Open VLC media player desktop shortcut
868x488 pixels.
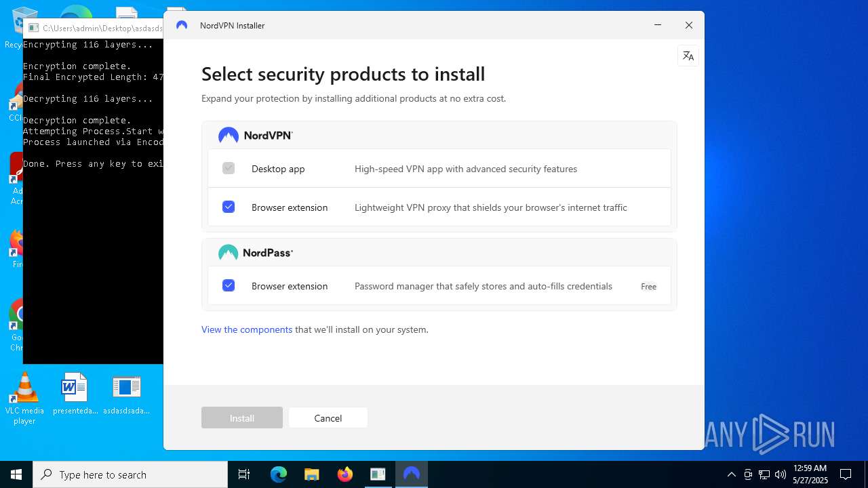coord(24,399)
